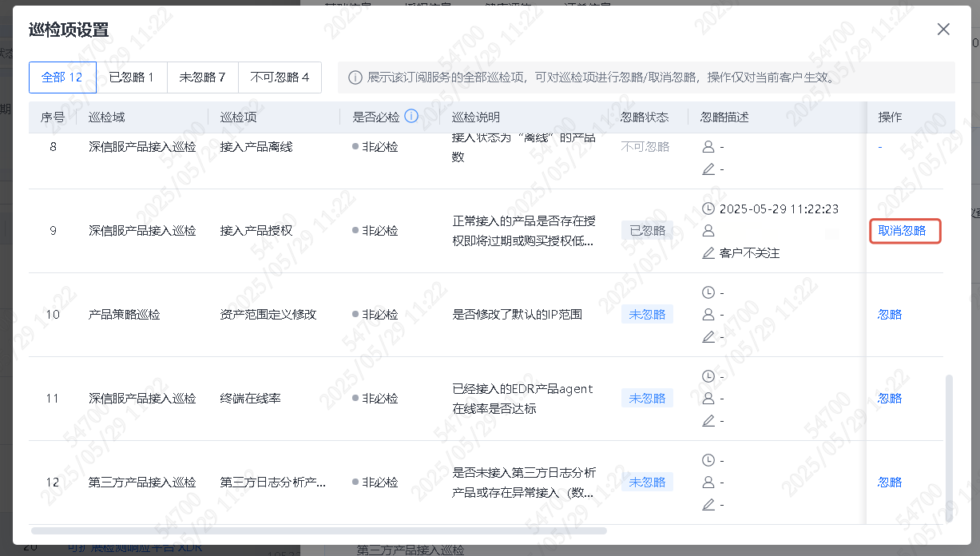The width and height of the screenshot is (980, 556).
Task: Click the info icon beside 是否必检 header
Action: tap(411, 117)
